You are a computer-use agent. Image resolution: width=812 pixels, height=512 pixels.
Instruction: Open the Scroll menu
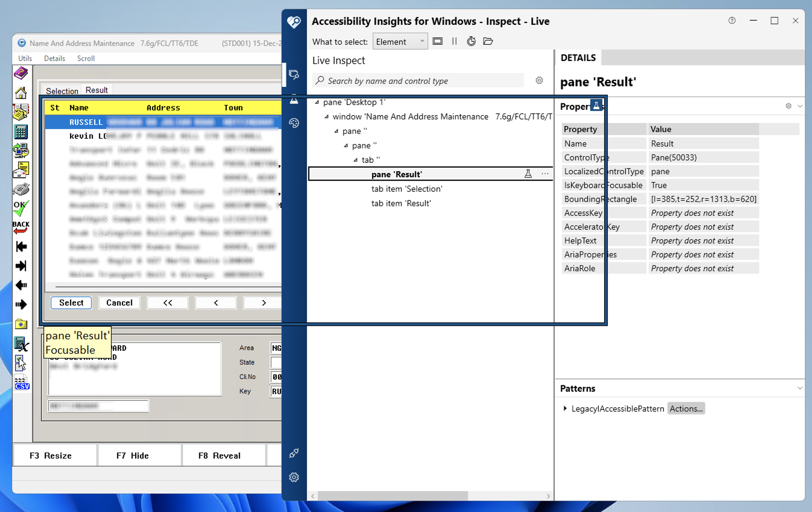point(86,58)
